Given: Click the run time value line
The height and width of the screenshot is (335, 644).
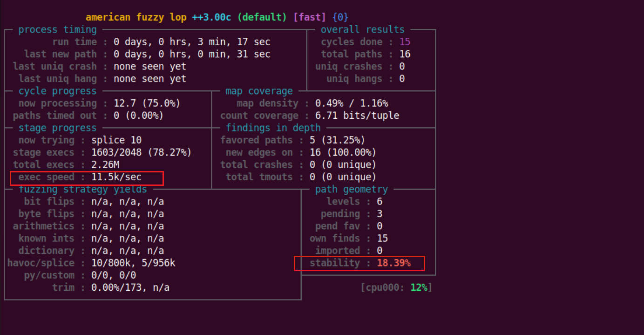Looking at the screenshot, I should (191, 42).
